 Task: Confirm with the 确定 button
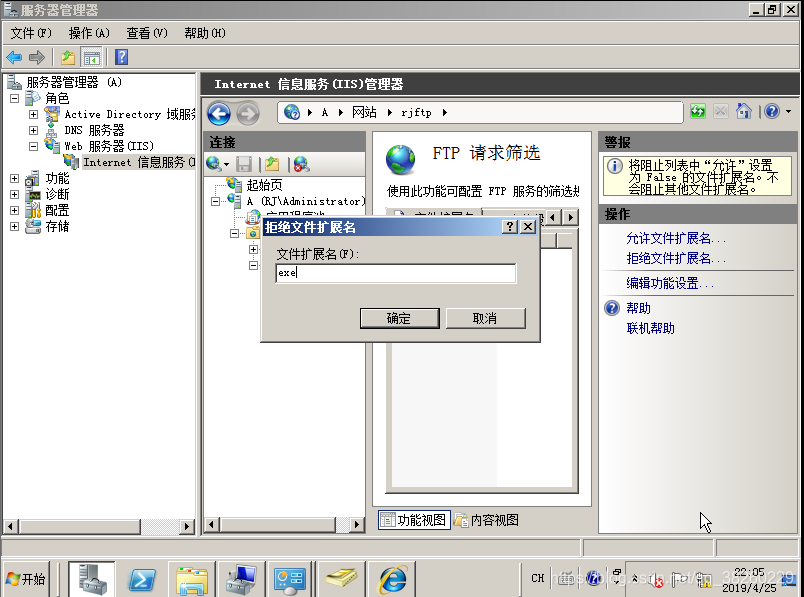[x=399, y=318]
